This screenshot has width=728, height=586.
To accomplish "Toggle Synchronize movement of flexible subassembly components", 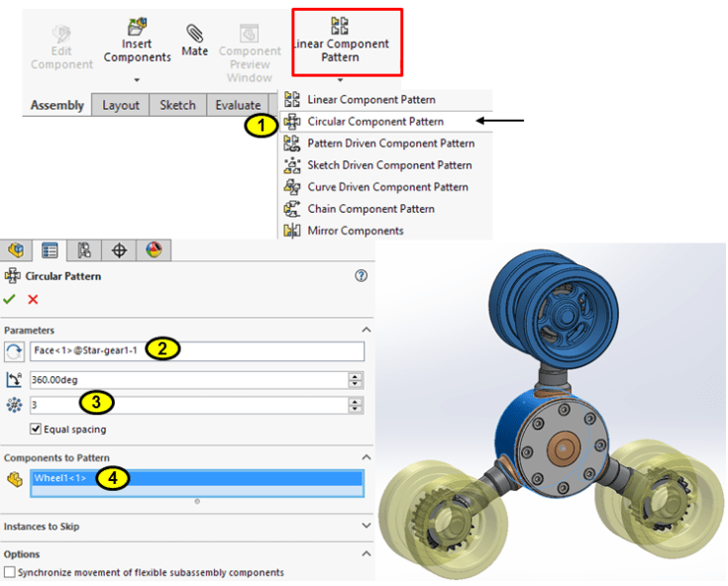I will tap(10, 572).
